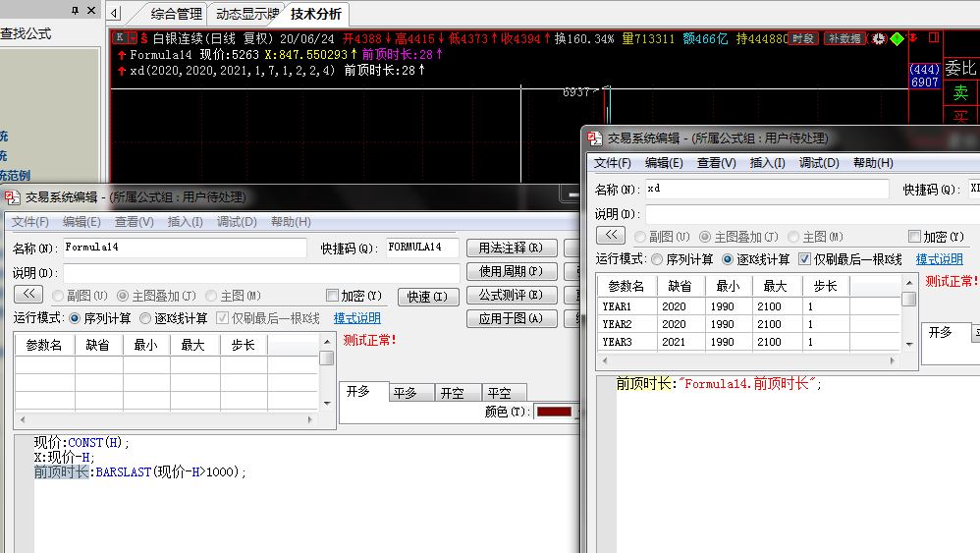980x553 pixels.
Task: Click the 名称 field containing xd
Action: click(x=766, y=189)
